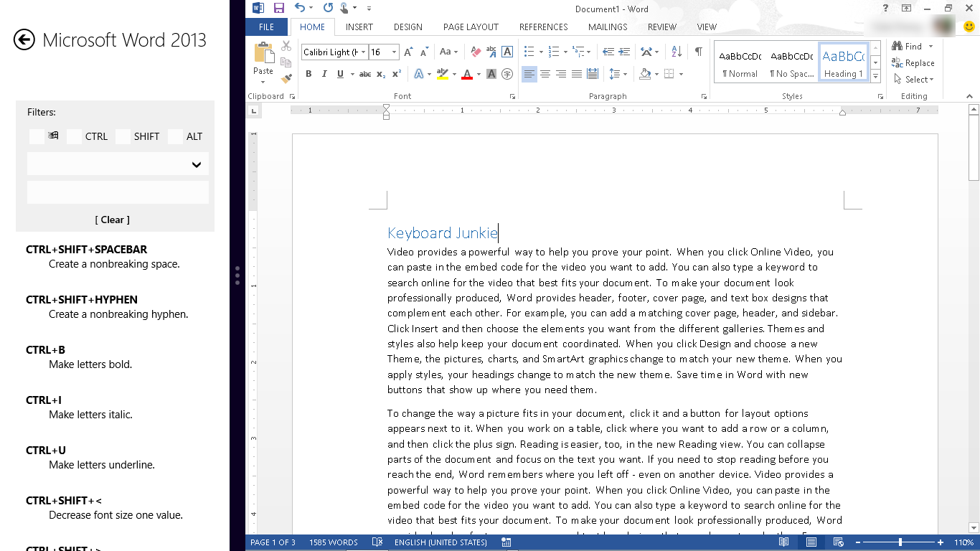Switch to Web Layout view icon

pyautogui.click(x=838, y=542)
